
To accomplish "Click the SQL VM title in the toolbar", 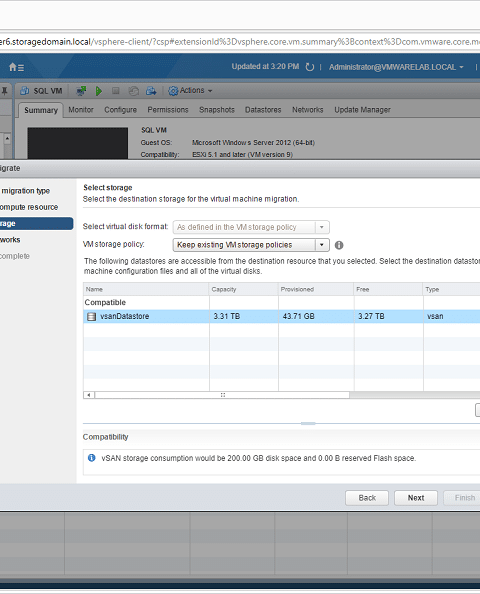I will pos(48,91).
